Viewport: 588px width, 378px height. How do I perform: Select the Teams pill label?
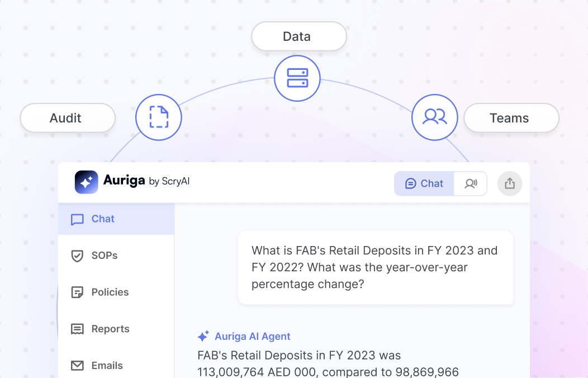(511, 118)
